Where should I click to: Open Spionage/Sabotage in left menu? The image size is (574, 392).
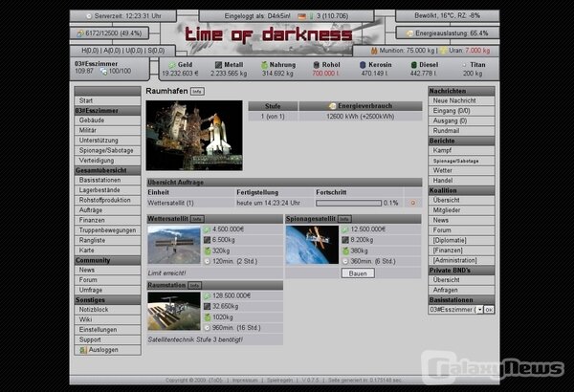click(x=107, y=150)
